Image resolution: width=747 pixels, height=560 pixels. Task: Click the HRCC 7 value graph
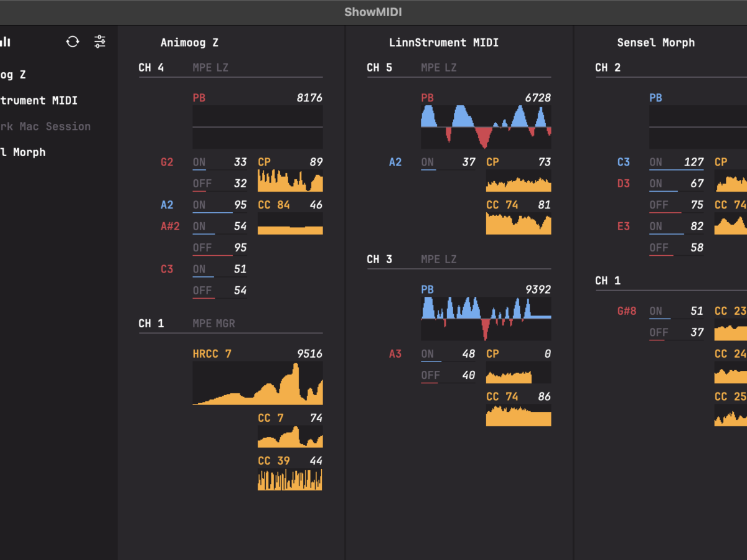[x=258, y=383]
